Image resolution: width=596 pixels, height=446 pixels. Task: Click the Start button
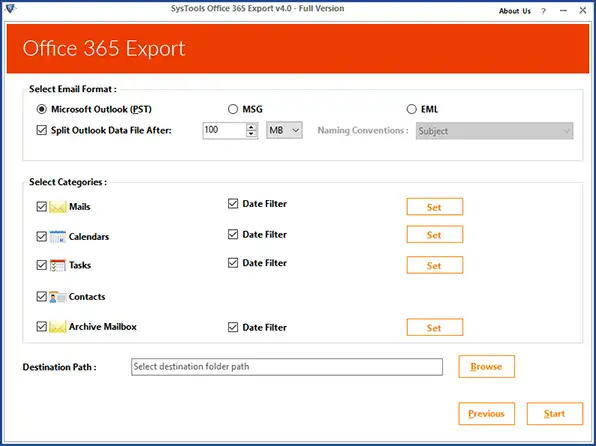pos(555,414)
